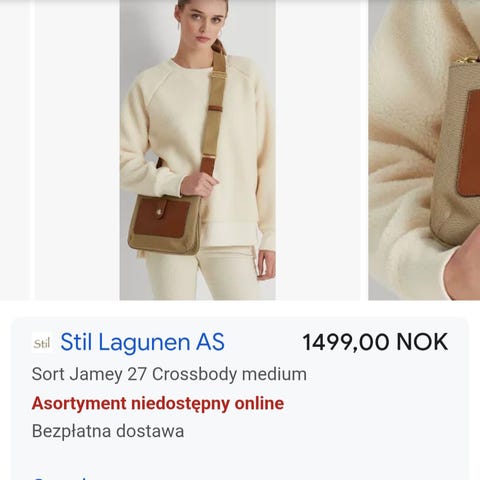The height and width of the screenshot is (480, 480).
Task: Click the tan crossbody bag in the model photo
Action: point(164,224)
